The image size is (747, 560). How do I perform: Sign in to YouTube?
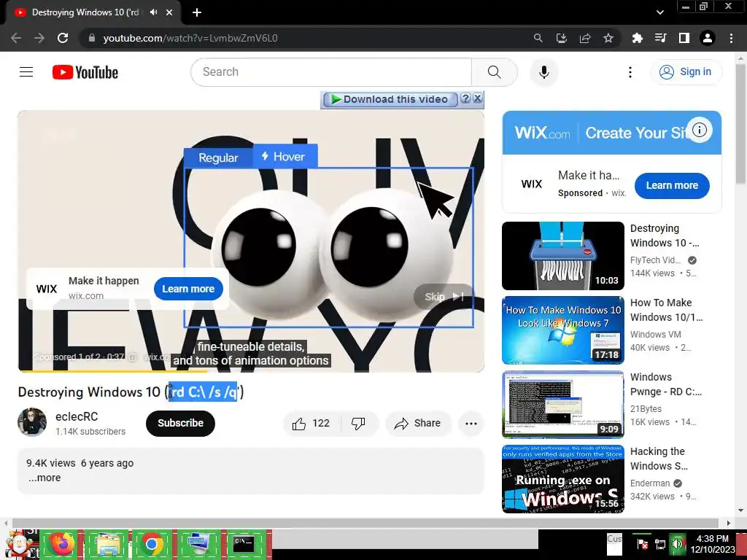(x=686, y=72)
